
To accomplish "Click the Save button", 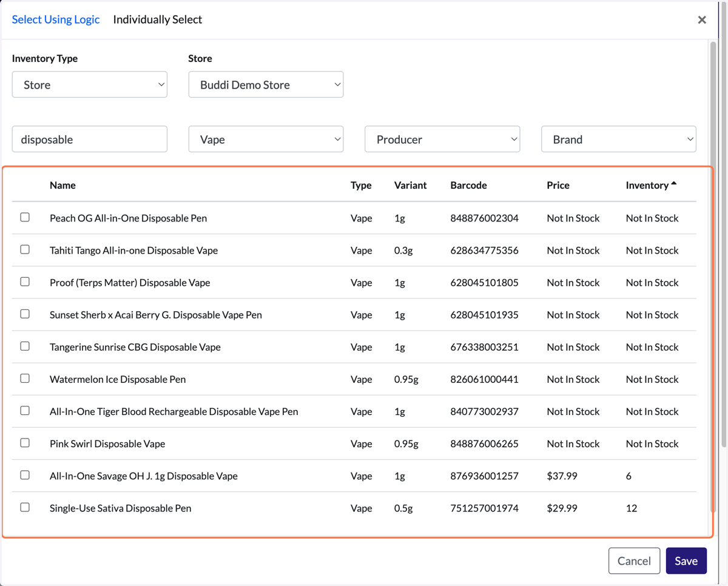I will click(x=686, y=561).
